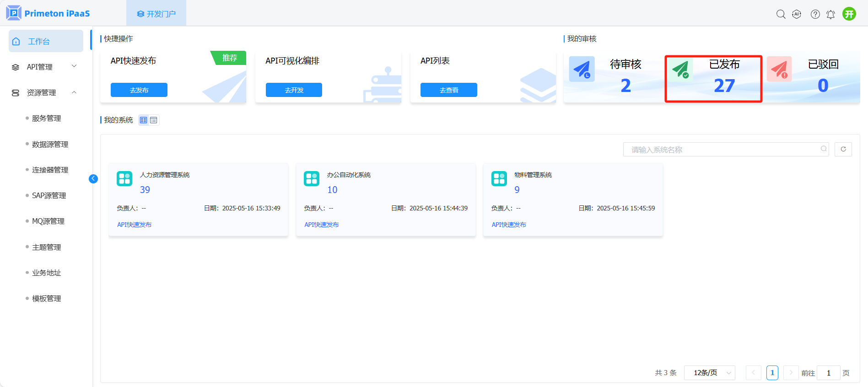868x387 pixels.
Task: Click the 去开发 button
Action: click(294, 90)
